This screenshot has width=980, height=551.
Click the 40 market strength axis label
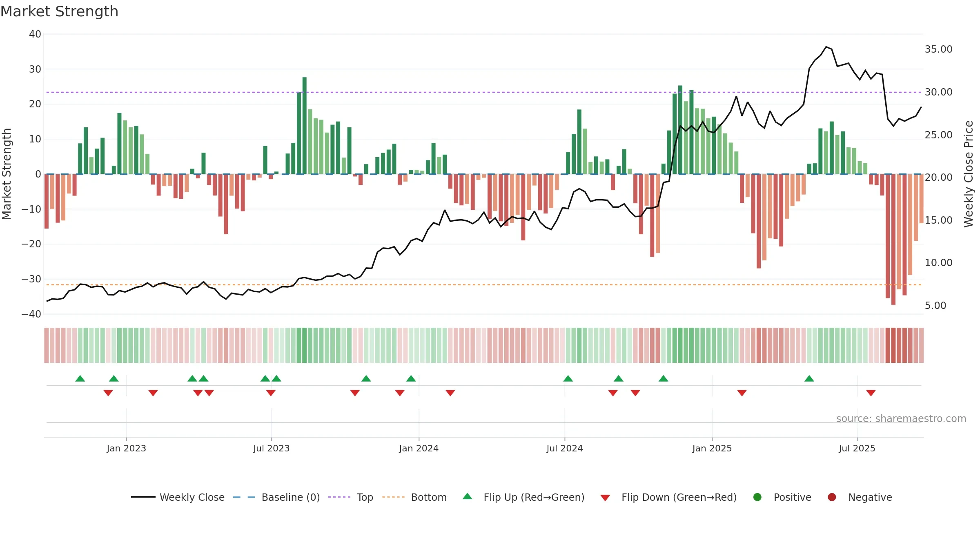(35, 34)
